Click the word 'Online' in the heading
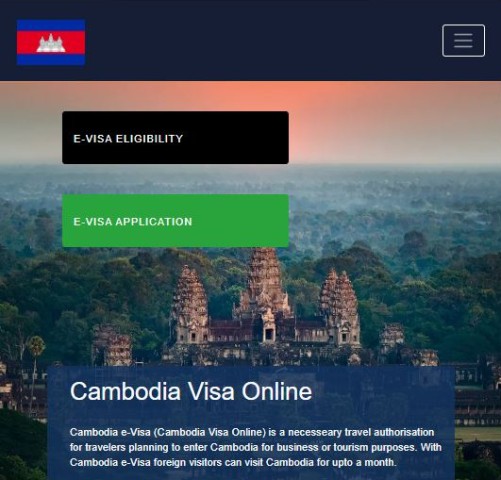501x480 pixels. tap(277, 391)
